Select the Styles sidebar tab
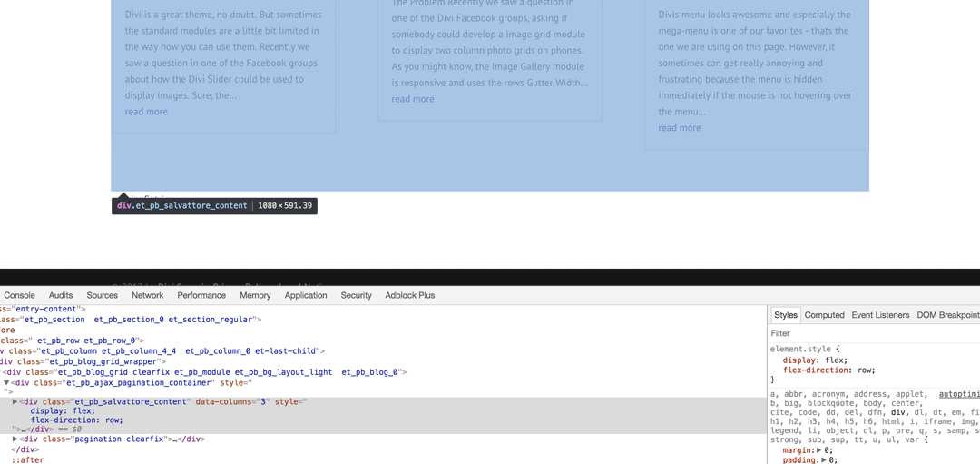 click(x=786, y=315)
